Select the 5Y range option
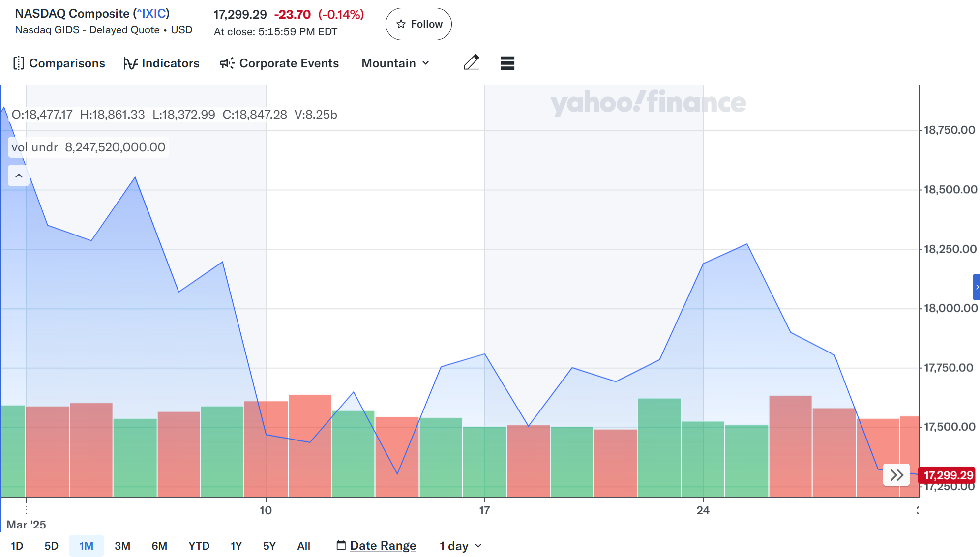Image resolution: width=980 pixels, height=557 pixels. click(269, 546)
